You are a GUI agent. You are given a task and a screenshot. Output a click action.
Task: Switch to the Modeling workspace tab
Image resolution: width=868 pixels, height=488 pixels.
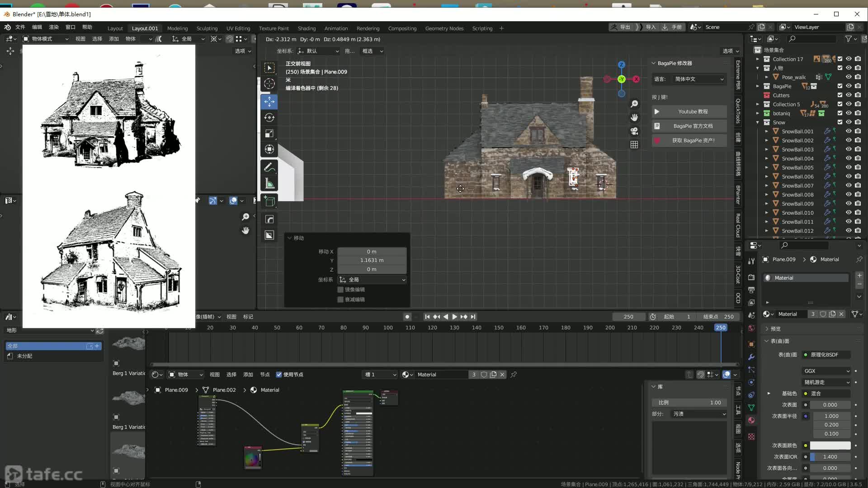pyautogui.click(x=177, y=28)
